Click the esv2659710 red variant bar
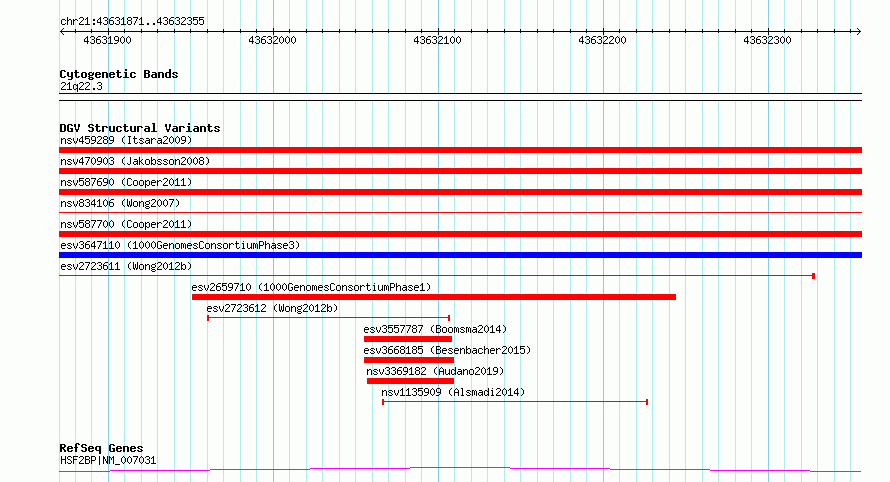The height and width of the screenshot is (482, 890). pyautogui.click(x=434, y=297)
